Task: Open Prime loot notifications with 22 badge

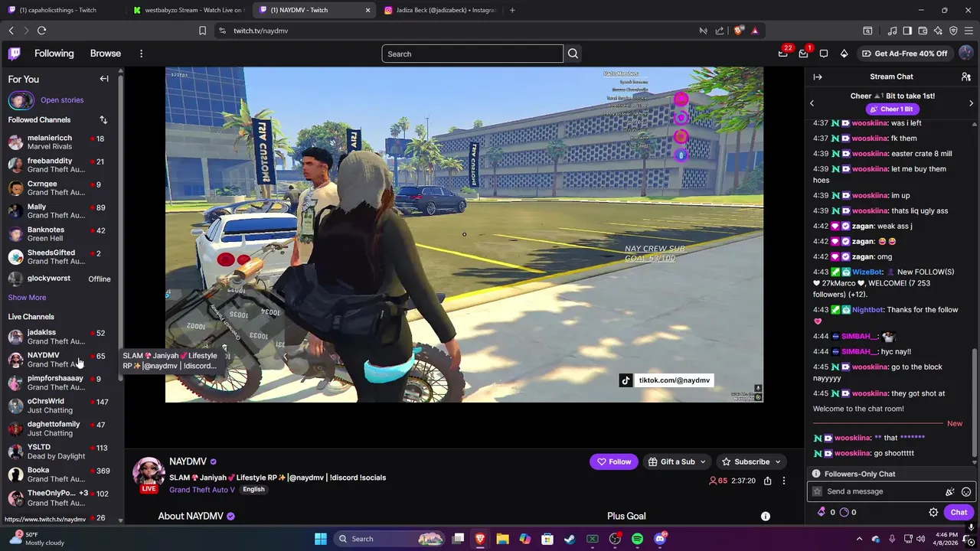Action: [782, 54]
